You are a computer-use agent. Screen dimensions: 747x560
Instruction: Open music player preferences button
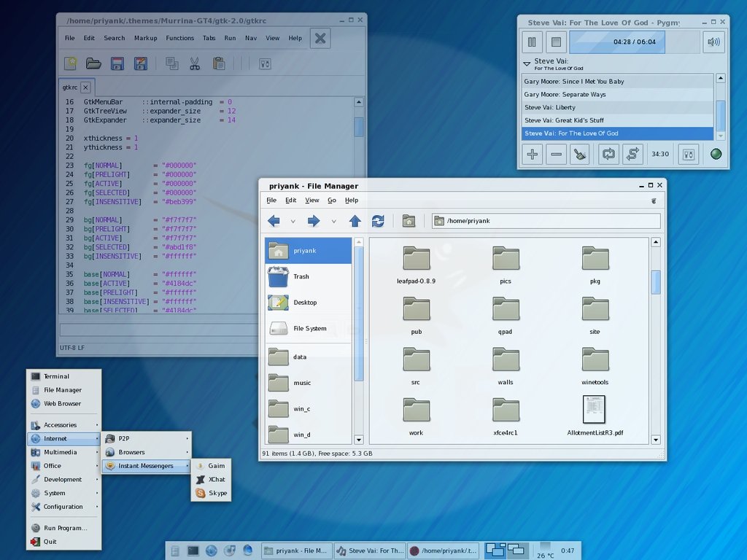(689, 155)
